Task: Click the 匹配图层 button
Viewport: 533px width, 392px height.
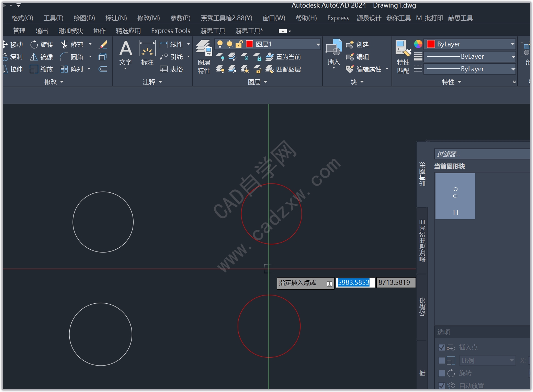Action: point(283,69)
